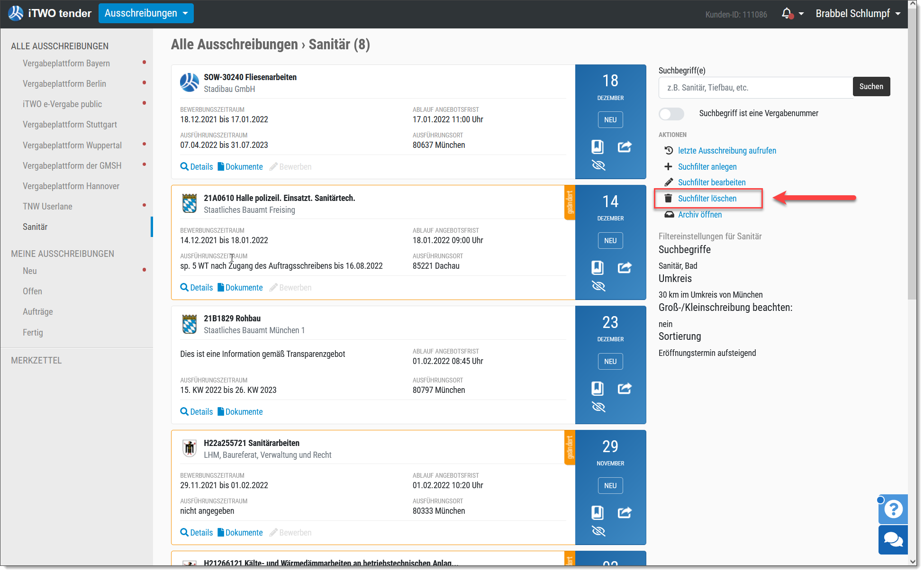Open Dokumente of 21B1829 Rohbau
Viewport: 924px width, 573px height.
tap(240, 412)
